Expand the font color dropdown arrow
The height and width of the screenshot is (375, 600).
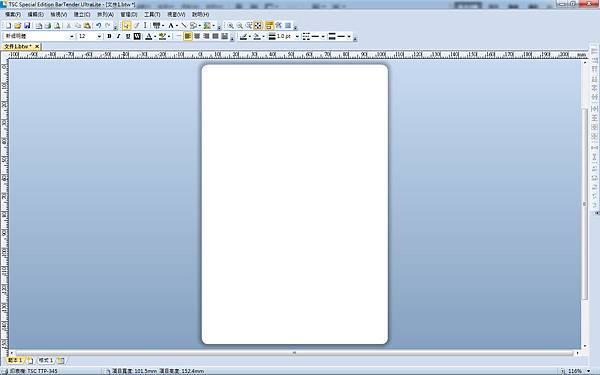point(155,36)
